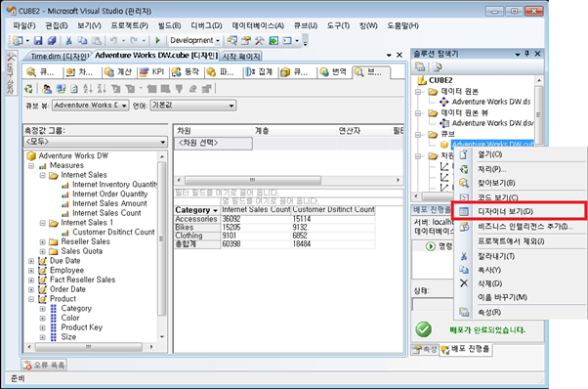Image resolution: width=588 pixels, height=389 pixels.
Task: Expand the Sales Quota folder node
Action: coord(42,251)
